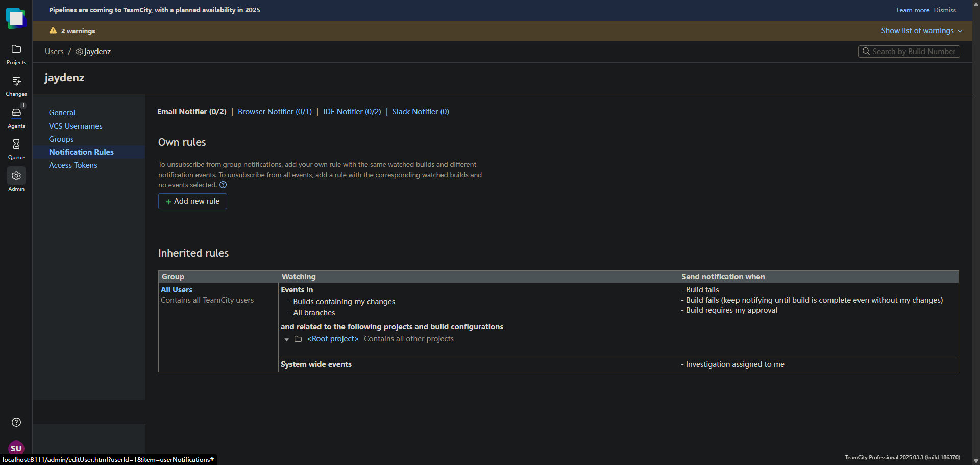
Task: Open the General settings section
Action: (x=62, y=113)
